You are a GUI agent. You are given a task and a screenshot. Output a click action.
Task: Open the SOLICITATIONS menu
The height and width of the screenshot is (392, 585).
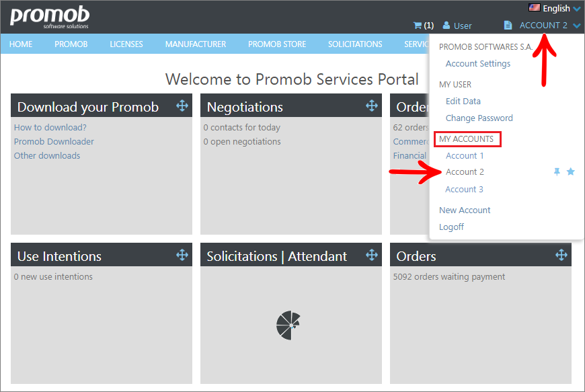click(355, 44)
